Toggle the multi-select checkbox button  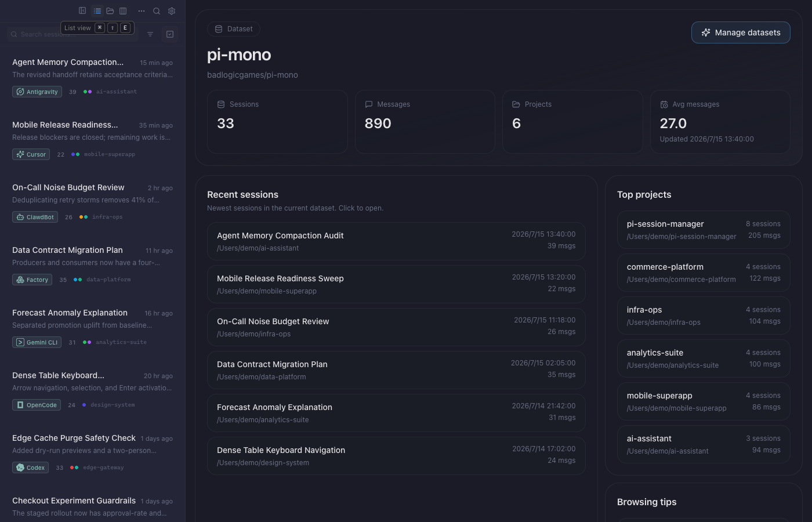pyautogui.click(x=170, y=34)
